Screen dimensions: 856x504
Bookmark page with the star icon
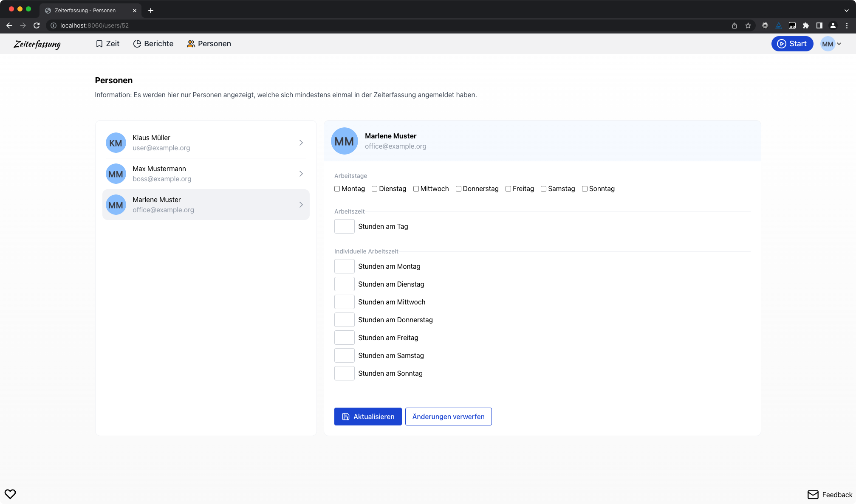click(748, 25)
